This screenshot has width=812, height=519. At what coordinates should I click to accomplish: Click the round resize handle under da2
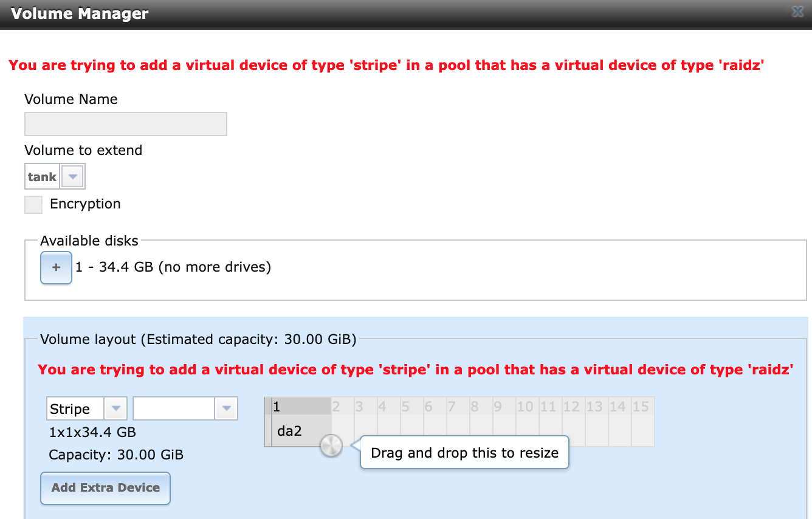pyautogui.click(x=331, y=446)
